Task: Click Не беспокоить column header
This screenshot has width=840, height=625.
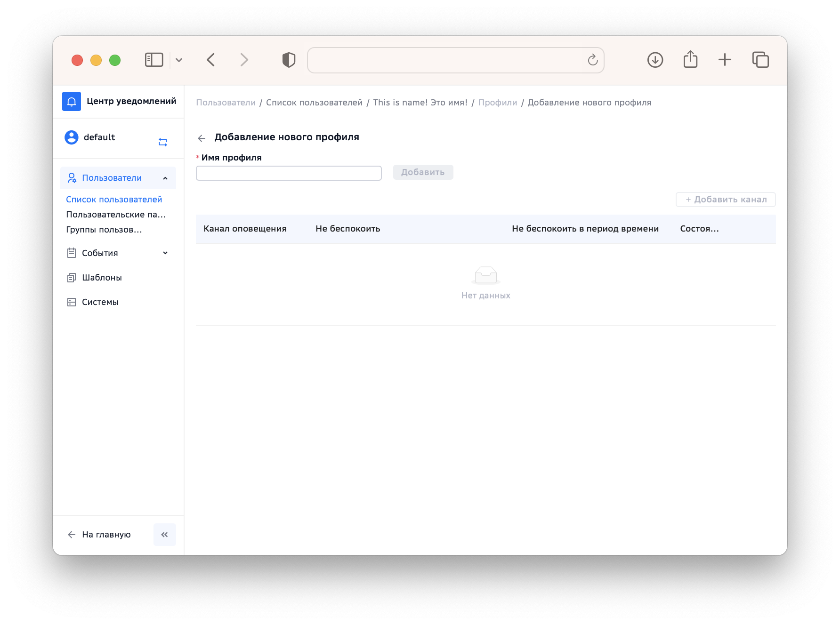Action: point(348,229)
